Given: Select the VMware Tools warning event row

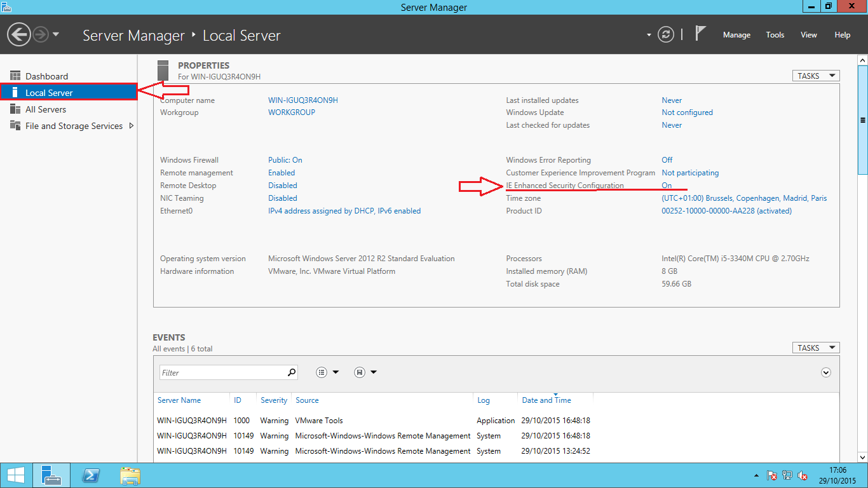Looking at the screenshot, I should click(x=496, y=421).
